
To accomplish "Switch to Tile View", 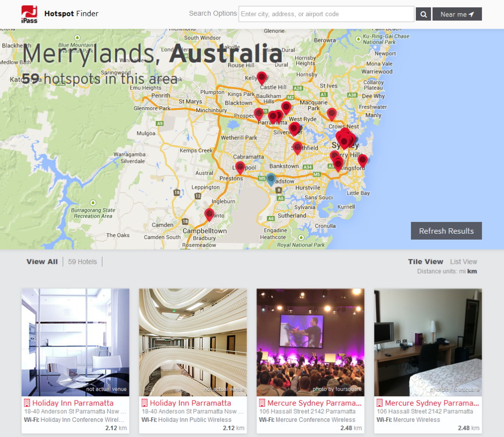I will (x=426, y=261).
